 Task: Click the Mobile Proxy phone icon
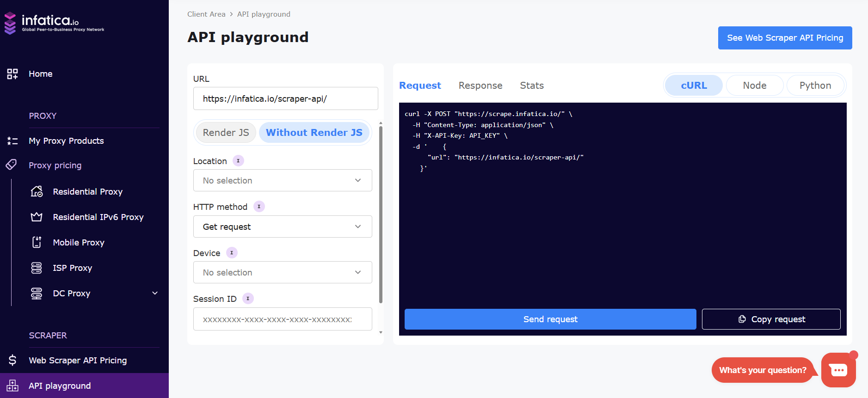click(x=37, y=242)
